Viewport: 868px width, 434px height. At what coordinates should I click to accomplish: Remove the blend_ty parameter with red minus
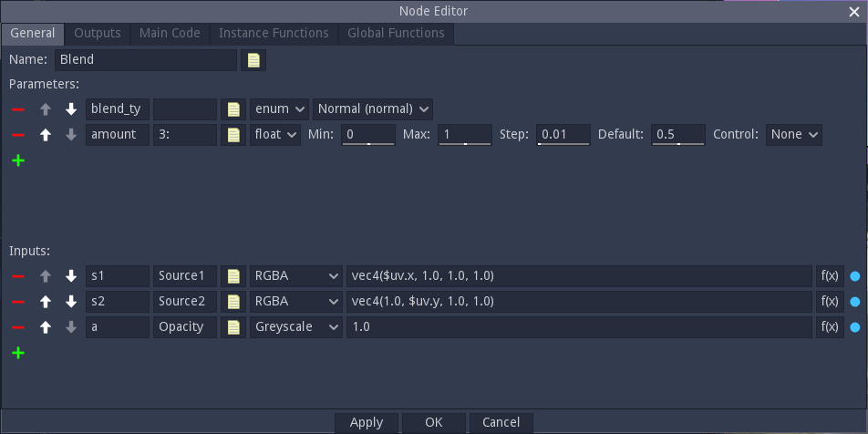tap(17, 109)
